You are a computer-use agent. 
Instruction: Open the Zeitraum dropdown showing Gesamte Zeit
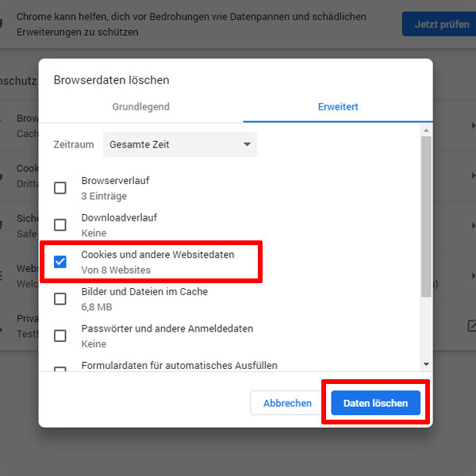tap(180, 144)
